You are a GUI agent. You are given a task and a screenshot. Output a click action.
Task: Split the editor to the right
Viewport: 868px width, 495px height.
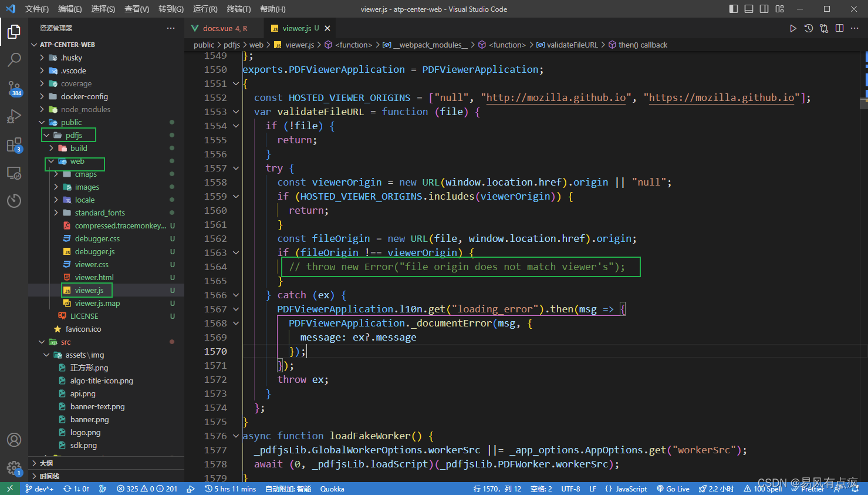point(840,28)
